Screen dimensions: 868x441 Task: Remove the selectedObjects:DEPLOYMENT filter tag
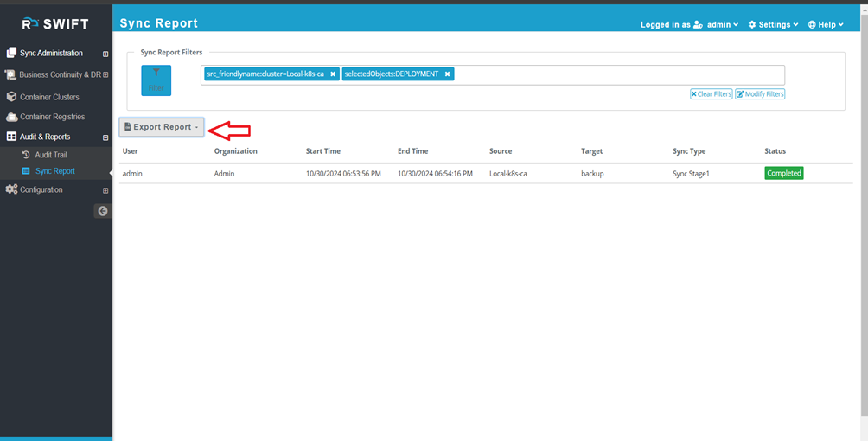(x=447, y=73)
